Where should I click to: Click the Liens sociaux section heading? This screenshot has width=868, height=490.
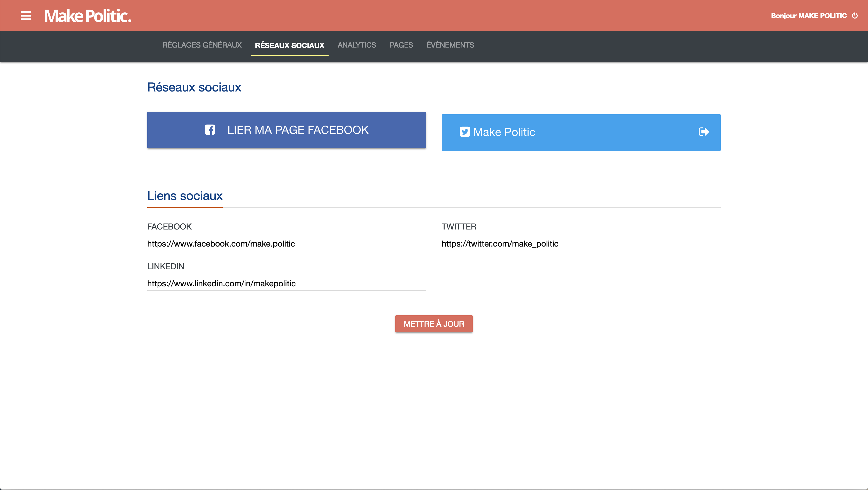(x=185, y=196)
